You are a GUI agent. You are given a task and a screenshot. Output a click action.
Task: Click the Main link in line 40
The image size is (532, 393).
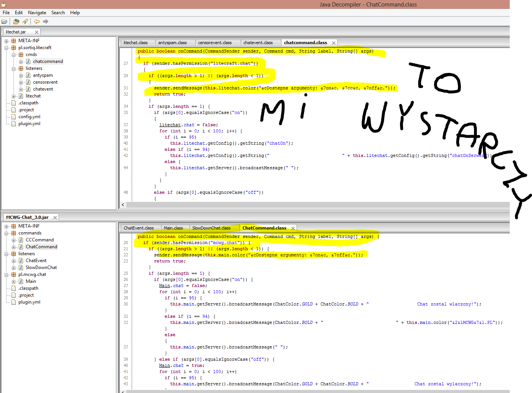[x=165, y=365]
